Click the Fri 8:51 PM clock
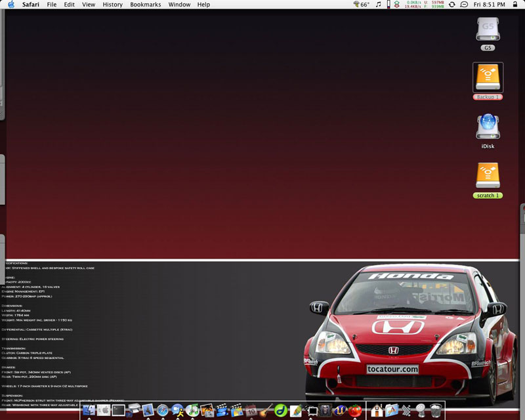525x420 pixels. 489,5
